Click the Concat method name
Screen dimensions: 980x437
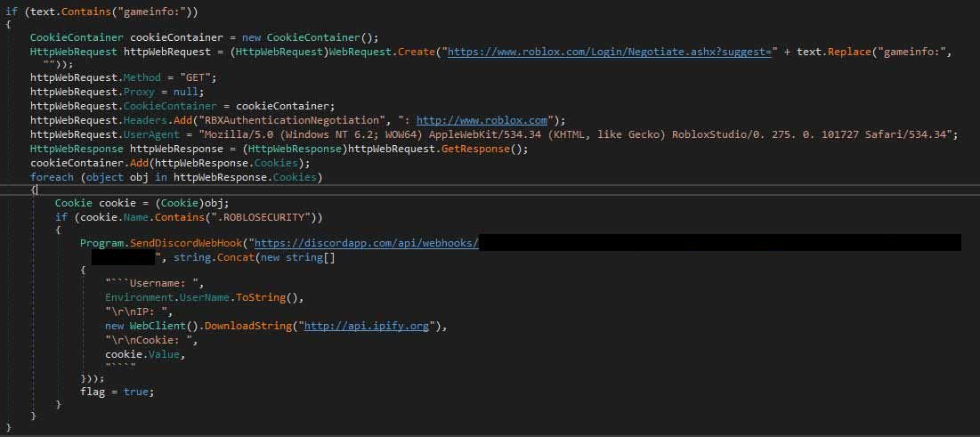coord(236,257)
